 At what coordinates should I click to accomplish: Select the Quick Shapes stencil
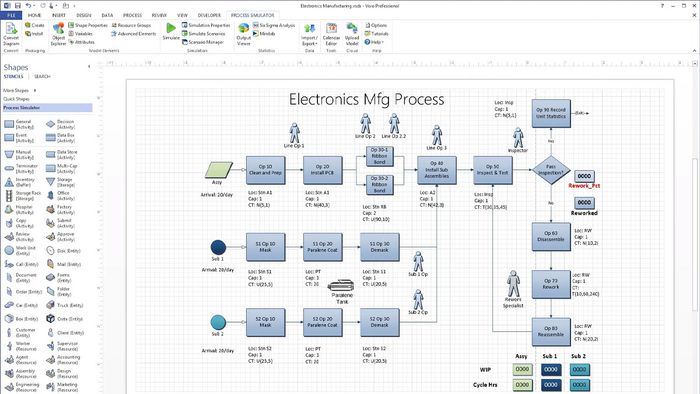coord(17,99)
